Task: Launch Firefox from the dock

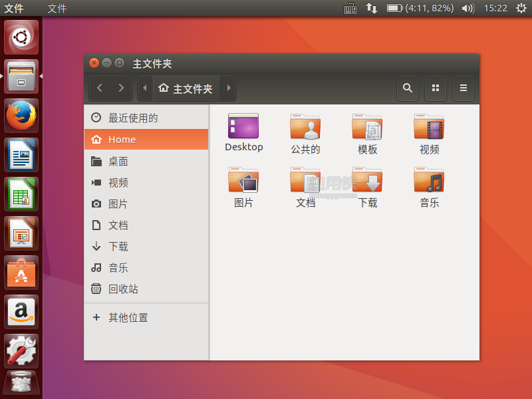Action: point(21,115)
